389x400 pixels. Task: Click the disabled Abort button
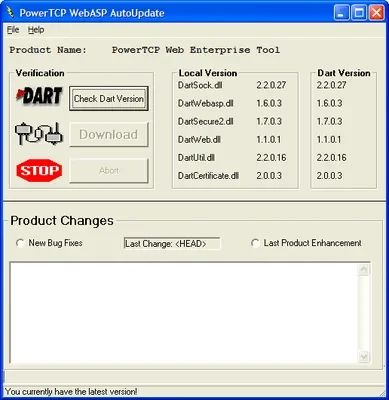[109, 171]
